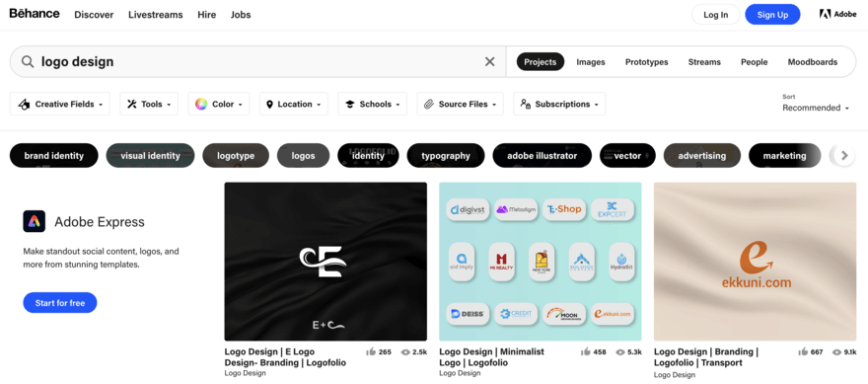Viewport: 868px width, 384px height.
Task: Select the advertising tag chip
Action: pos(702,156)
